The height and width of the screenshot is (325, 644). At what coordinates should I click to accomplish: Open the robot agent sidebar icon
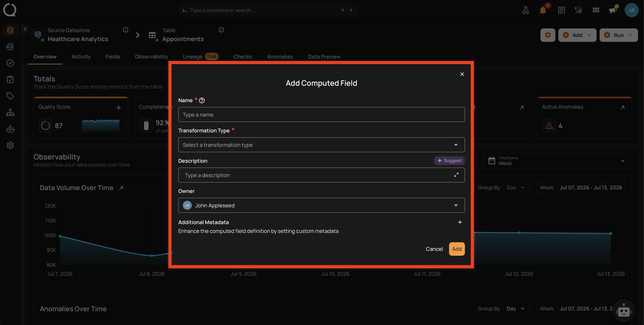coord(10,129)
